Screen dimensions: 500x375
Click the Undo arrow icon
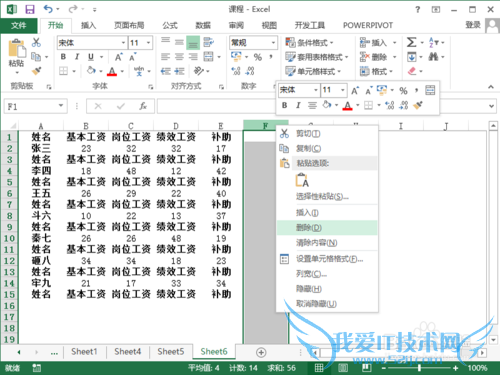pyautogui.click(x=48, y=9)
